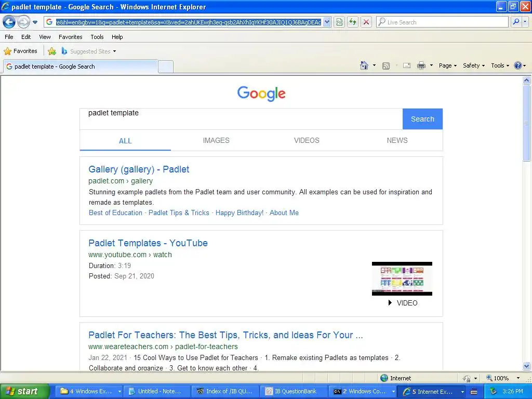The width and height of the screenshot is (532, 399).
Task: Click the Google logo
Action: pos(261,94)
